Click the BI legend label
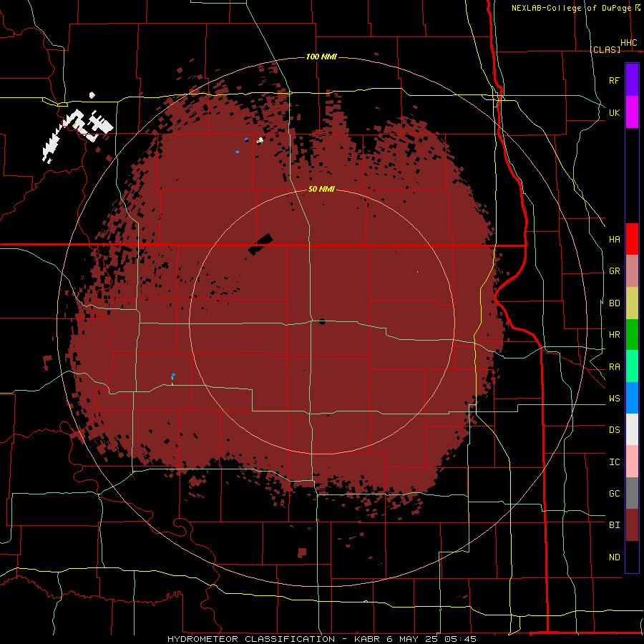This screenshot has width=644, height=644. [614, 525]
